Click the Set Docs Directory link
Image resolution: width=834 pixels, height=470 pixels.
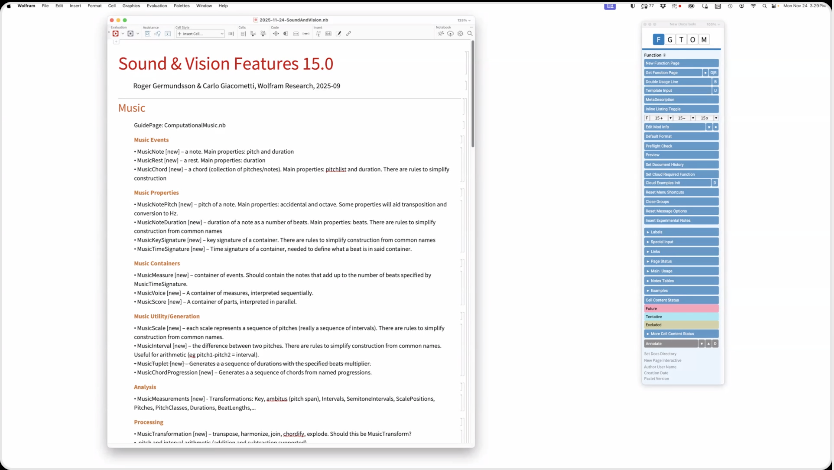point(660,354)
